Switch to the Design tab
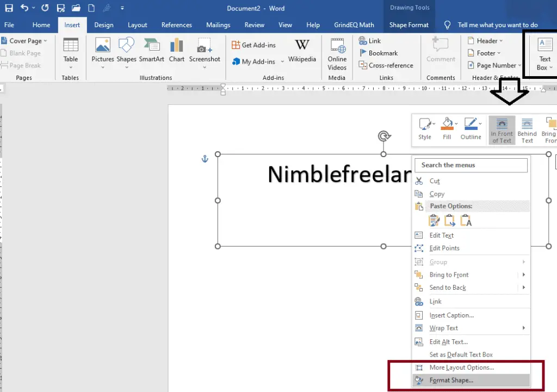Image resolution: width=557 pixels, height=392 pixels. click(x=103, y=25)
